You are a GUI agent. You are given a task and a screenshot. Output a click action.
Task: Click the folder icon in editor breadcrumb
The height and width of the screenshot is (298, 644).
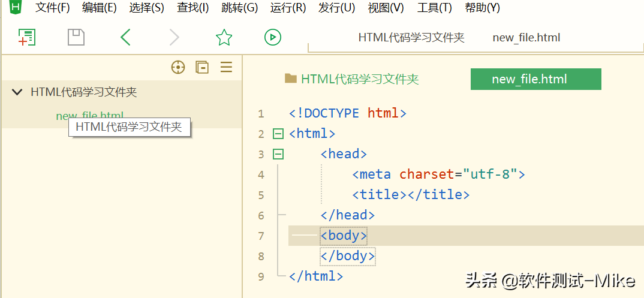click(290, 79)
